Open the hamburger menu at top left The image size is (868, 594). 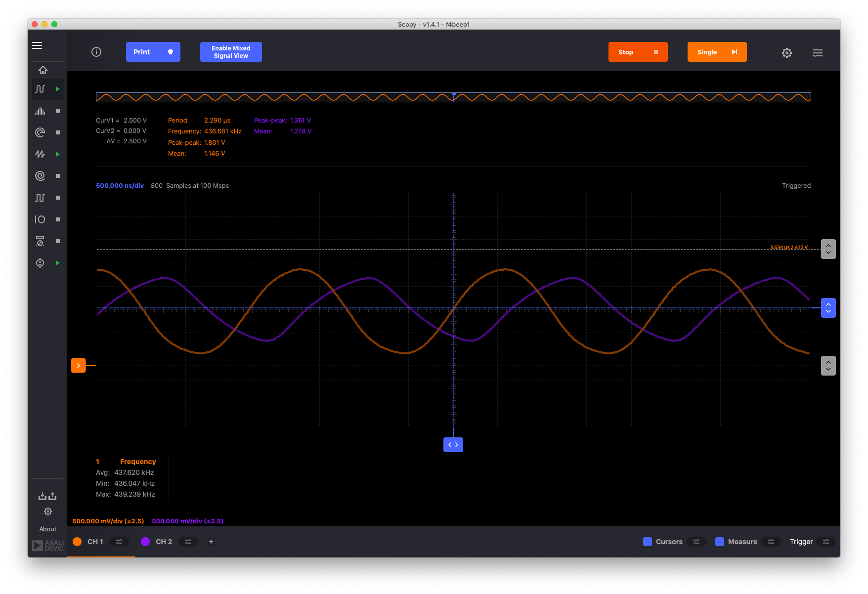[x=37, y=45]
